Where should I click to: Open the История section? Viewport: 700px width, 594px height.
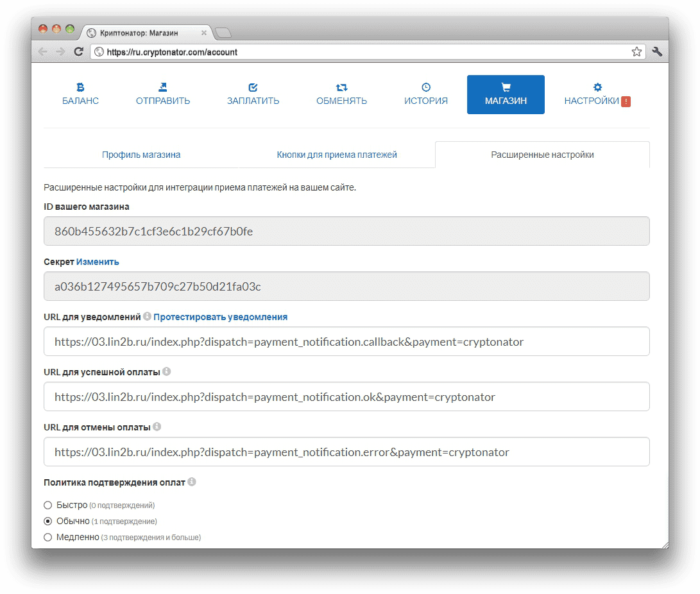426,94
